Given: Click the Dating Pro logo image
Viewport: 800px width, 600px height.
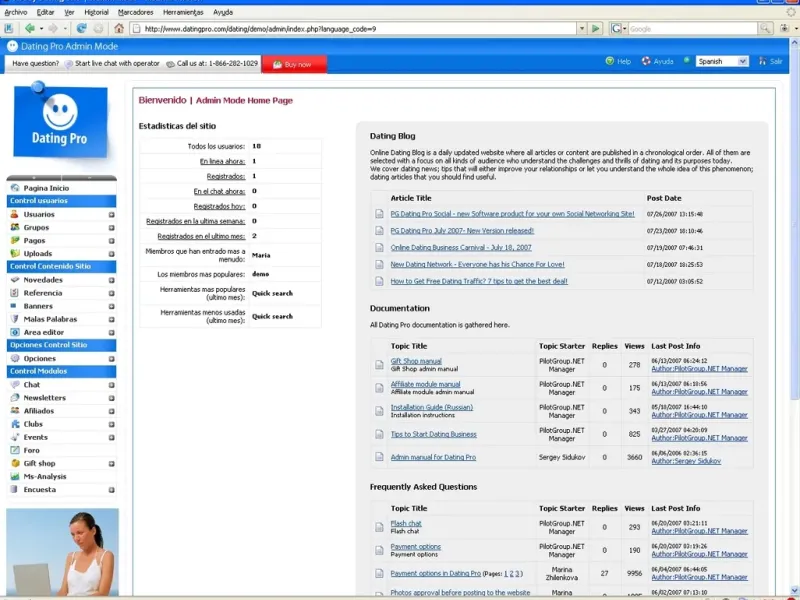Looking at the screenshot, I should [x=60, y=122].
